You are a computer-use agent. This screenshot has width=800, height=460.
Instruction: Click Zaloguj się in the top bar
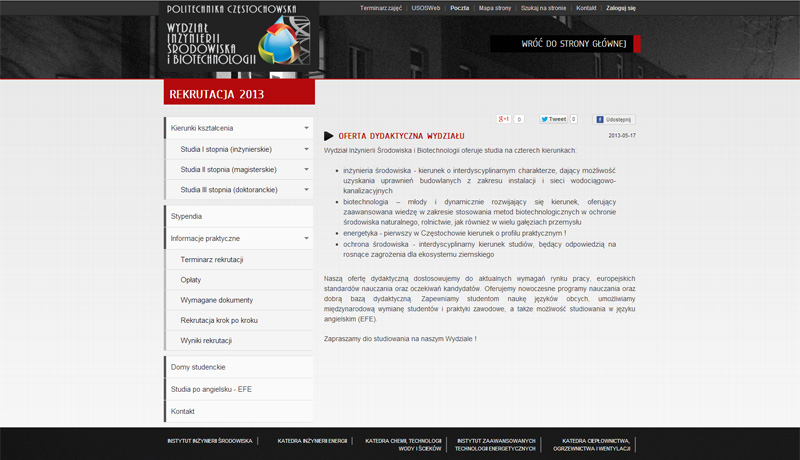[620, 8]
